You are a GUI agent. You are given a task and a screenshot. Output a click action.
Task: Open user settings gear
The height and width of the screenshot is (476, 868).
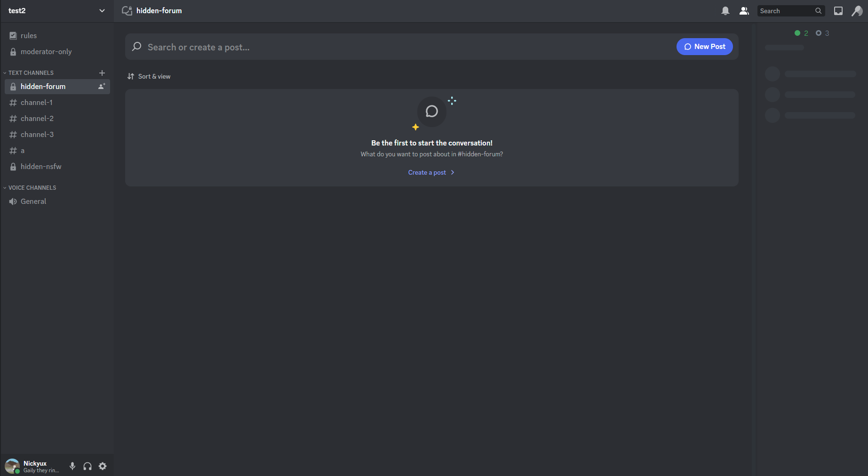[x=103, y=466]
